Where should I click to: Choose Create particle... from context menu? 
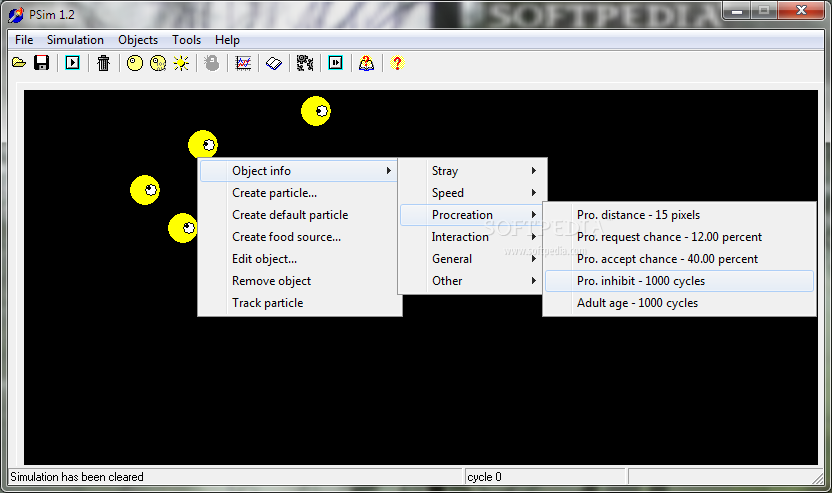[x=299, y=193]
